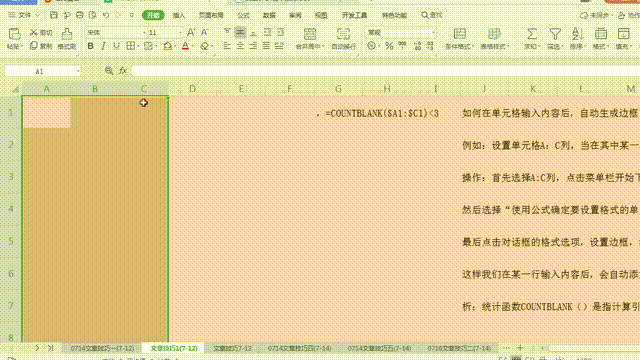Screen dimensions: 640x360
Task: Click the column D header
Action: point(192,89)
